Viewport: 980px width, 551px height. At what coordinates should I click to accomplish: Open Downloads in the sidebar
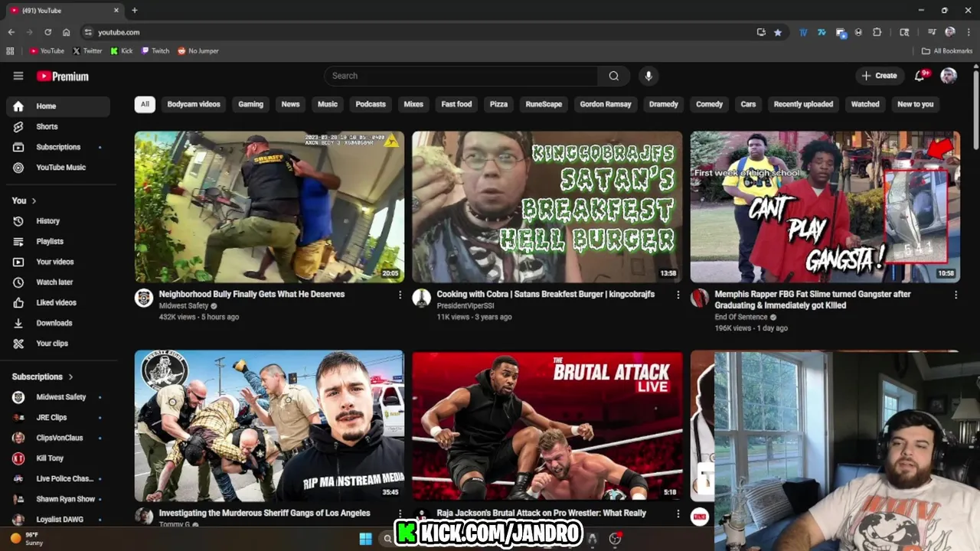(x=58, y=323)
